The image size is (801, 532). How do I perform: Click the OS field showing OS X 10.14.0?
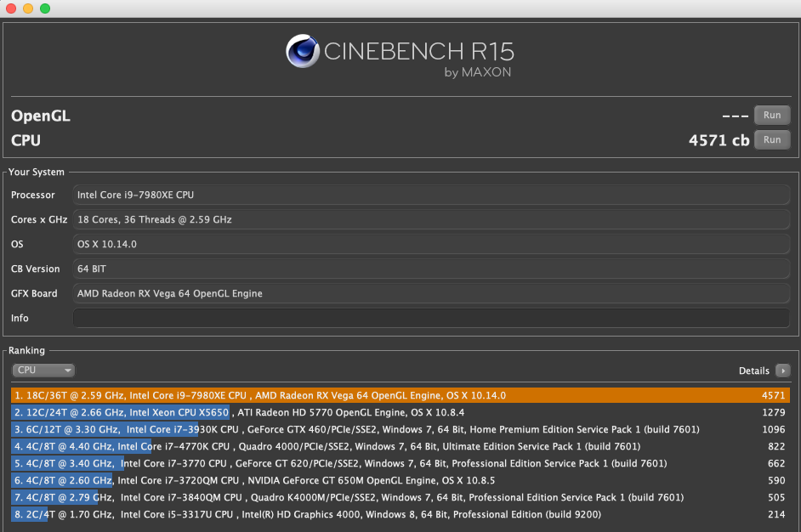pos(431,244)
